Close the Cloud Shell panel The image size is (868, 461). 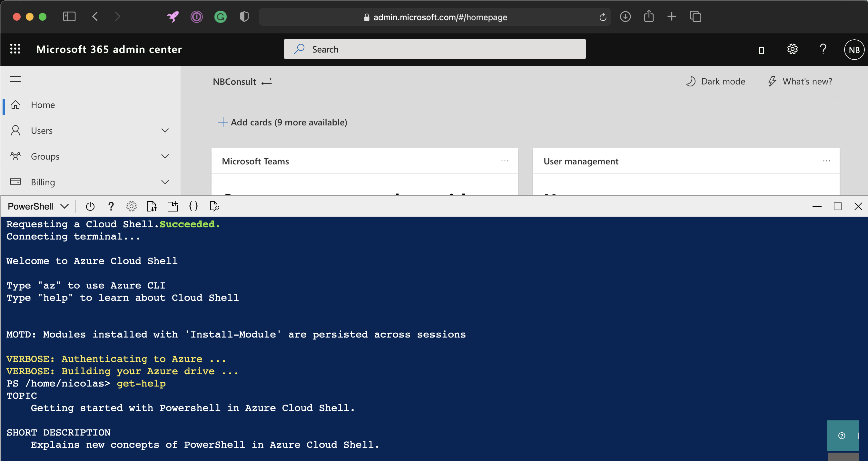(x=858, y=206)
